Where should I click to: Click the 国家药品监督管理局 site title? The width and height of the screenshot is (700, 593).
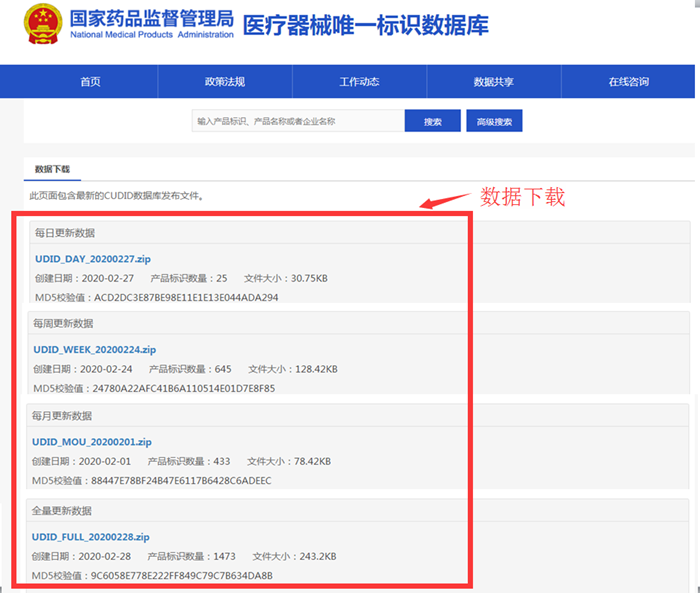click(x=152, y=18)
